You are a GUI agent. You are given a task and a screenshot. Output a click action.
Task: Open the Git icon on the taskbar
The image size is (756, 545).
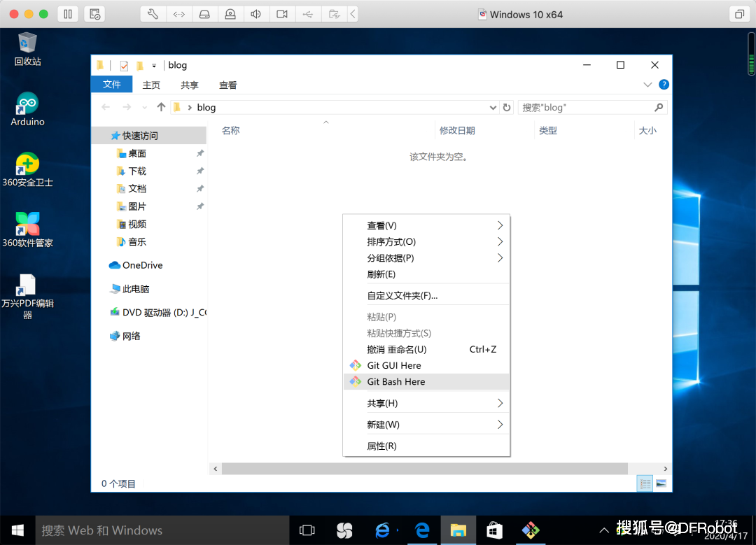pos(531,530)
